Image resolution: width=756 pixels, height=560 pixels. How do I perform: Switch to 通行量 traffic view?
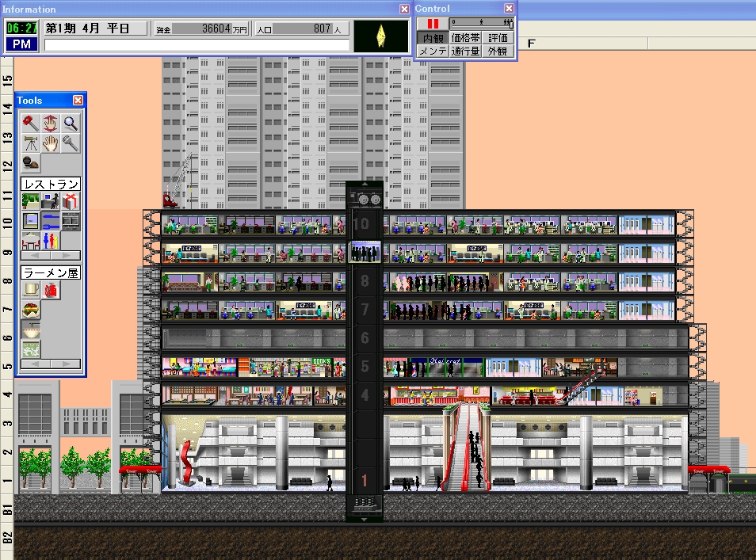pyautogui.click(x=465, y=51)
